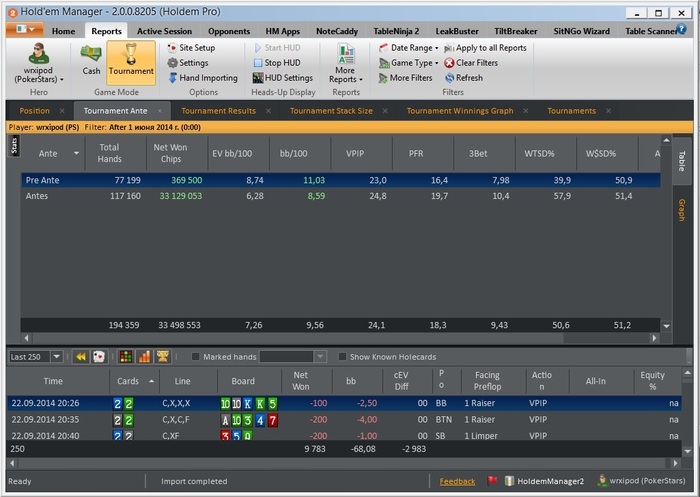Open the Ante column dropdown arrow

pyautogui.click(x=76, y=153)
